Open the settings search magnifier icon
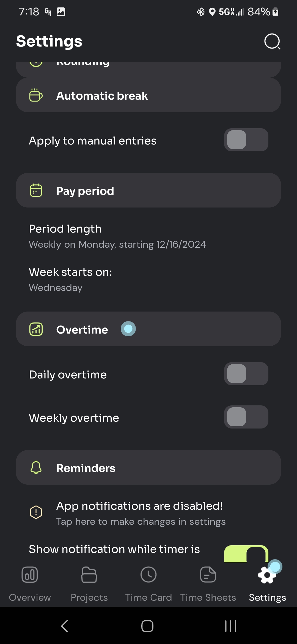The width and height of the screenshot is (297, 644). click(272, 42)
